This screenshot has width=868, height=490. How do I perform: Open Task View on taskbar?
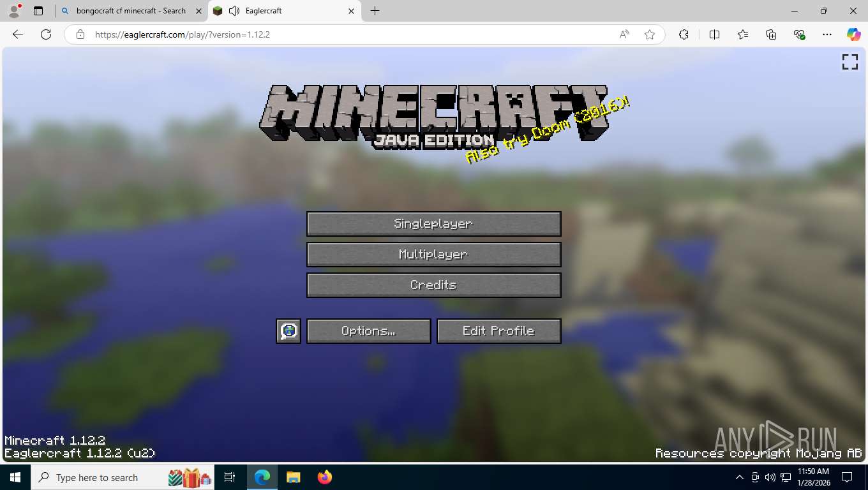pos(230,477)
